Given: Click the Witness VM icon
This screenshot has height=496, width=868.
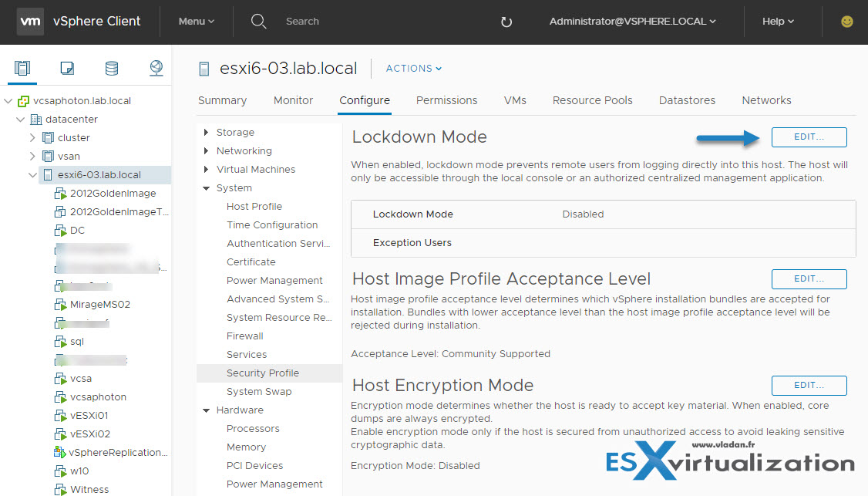Looking at the screenshot, I should coord(60,489).
